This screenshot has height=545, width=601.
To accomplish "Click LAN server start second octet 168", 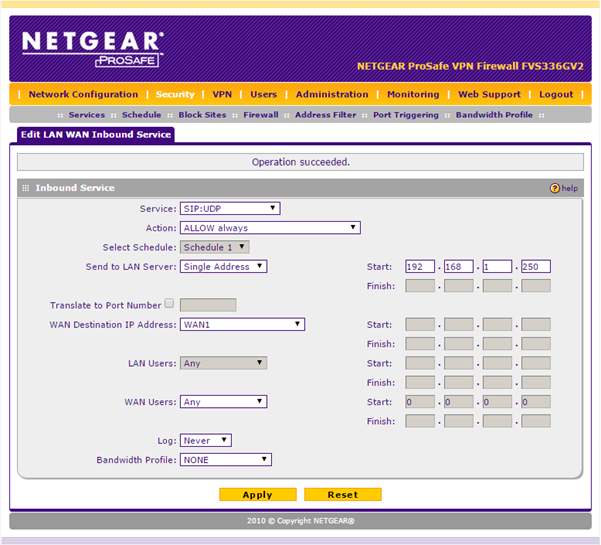I will [x=459, y=266].
